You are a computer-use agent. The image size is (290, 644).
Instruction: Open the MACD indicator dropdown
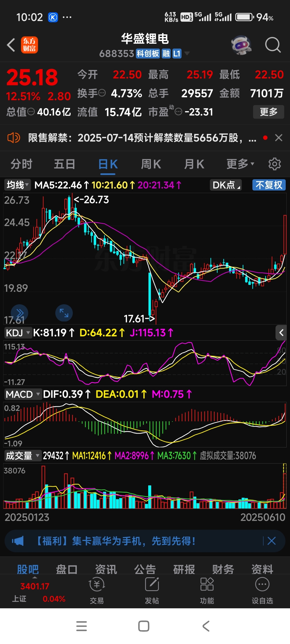[x=23, y=394]
